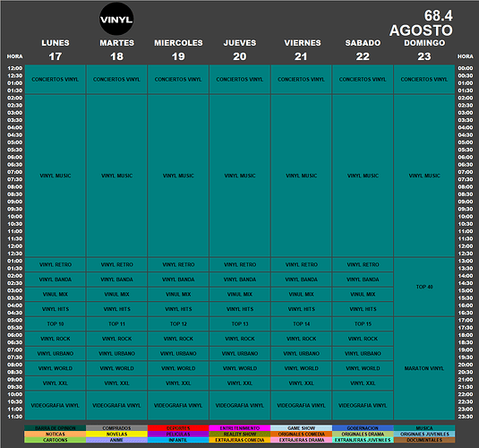Click the NOTICAS orange legend swatch

[x=56, y=434]
